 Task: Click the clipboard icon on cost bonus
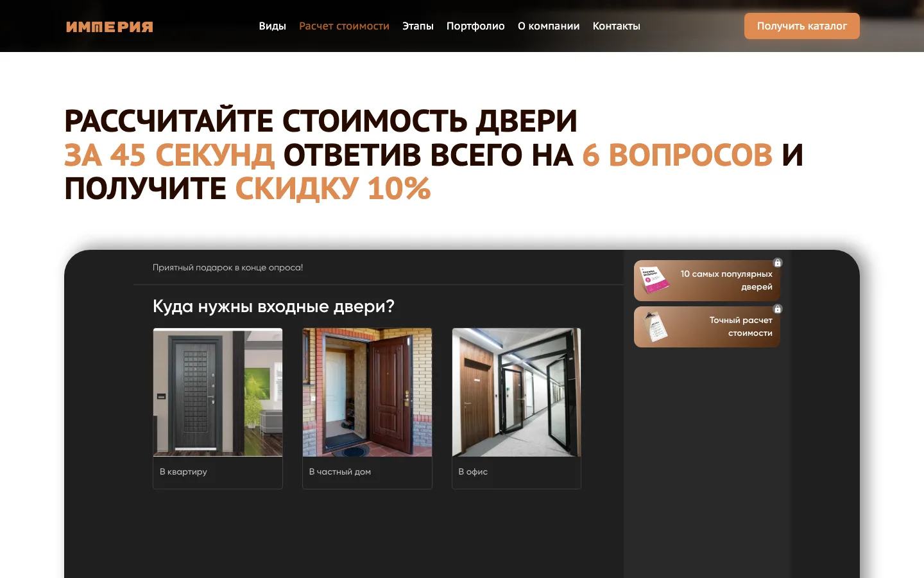click(654, 327)
